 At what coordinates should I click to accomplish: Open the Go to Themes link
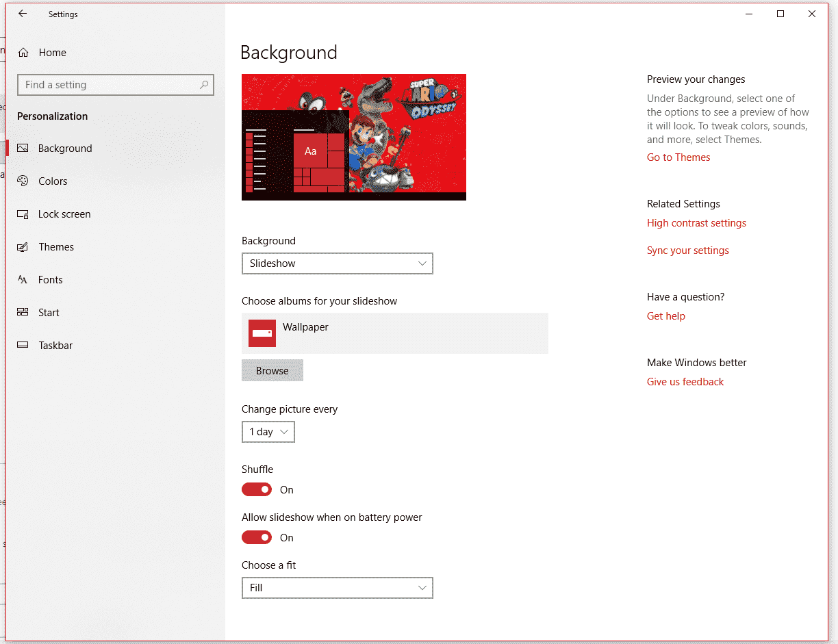click(678, 157)
